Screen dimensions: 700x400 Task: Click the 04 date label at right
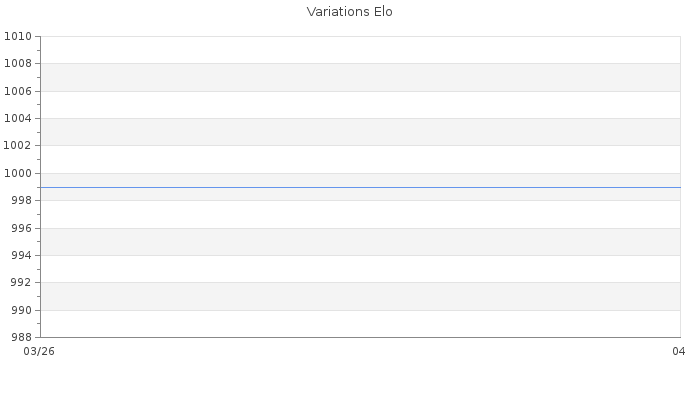678,351
